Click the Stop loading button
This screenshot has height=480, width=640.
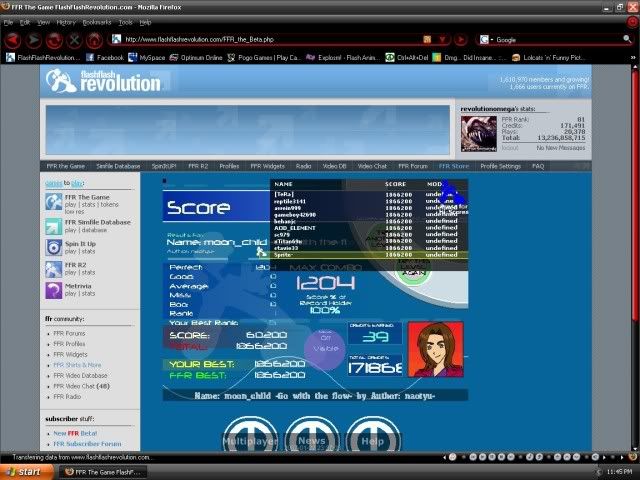(x=74, y=40)
